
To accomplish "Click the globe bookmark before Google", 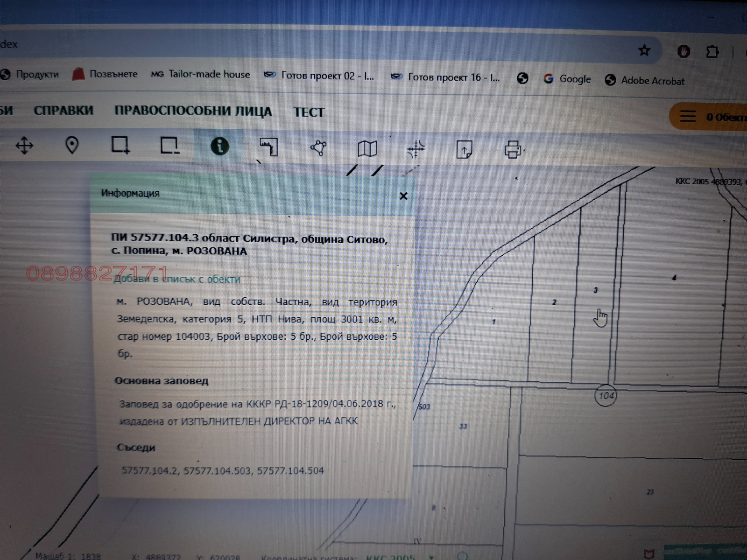I will point(522,78).
